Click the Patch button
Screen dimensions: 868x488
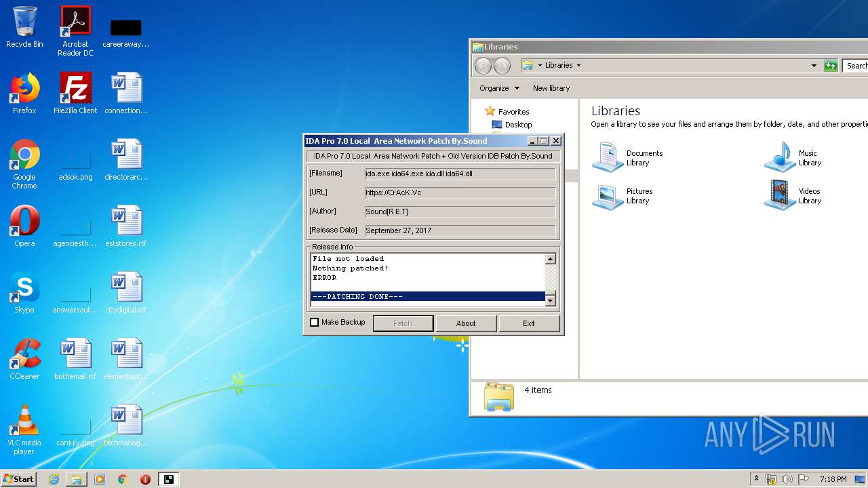(403, 323)
